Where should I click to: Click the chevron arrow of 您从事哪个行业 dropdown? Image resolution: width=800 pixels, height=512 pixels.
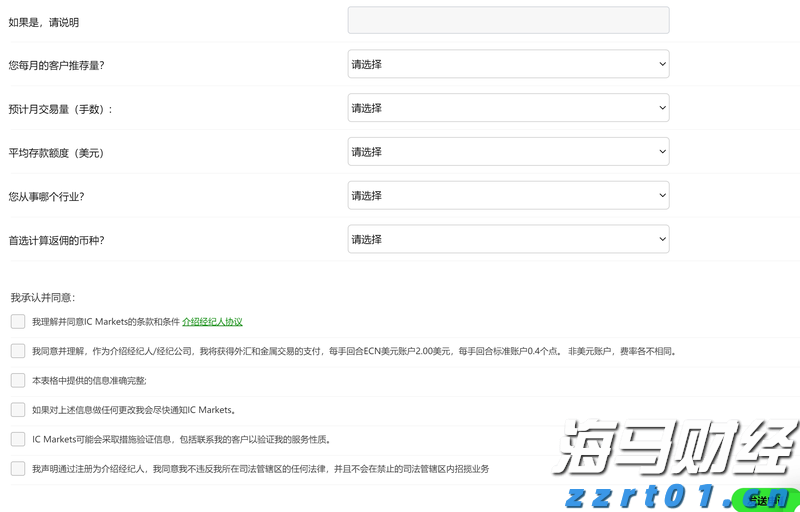[x=662, y=196]
